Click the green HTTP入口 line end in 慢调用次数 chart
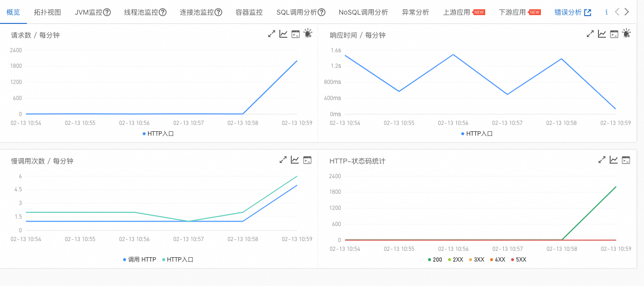644x286 pixels. click(297, 176)
